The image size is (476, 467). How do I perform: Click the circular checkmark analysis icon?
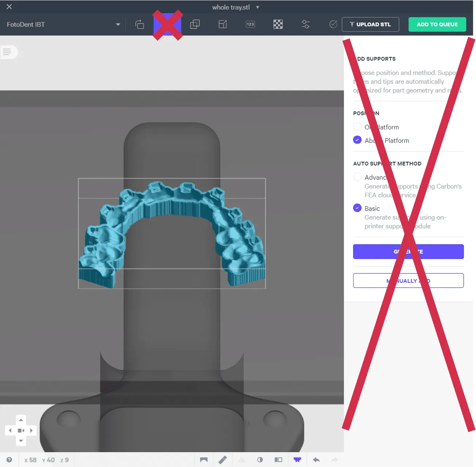[x=333, y=24]
